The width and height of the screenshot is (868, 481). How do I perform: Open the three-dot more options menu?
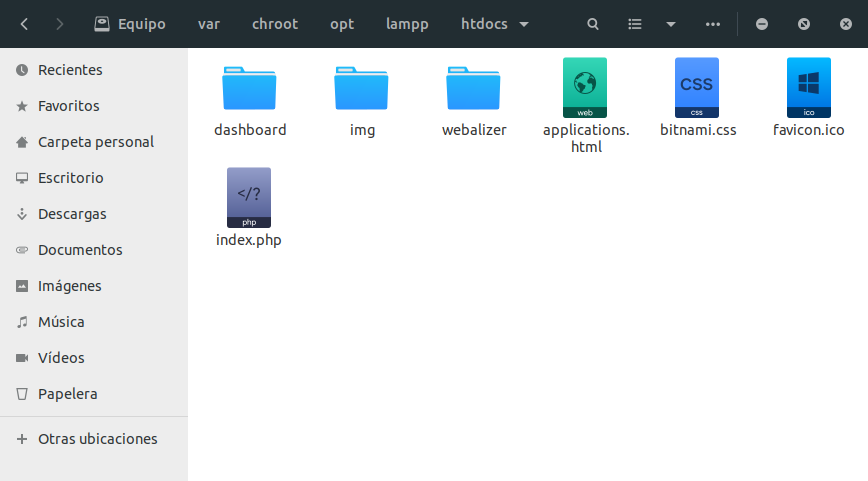point(712,24)
